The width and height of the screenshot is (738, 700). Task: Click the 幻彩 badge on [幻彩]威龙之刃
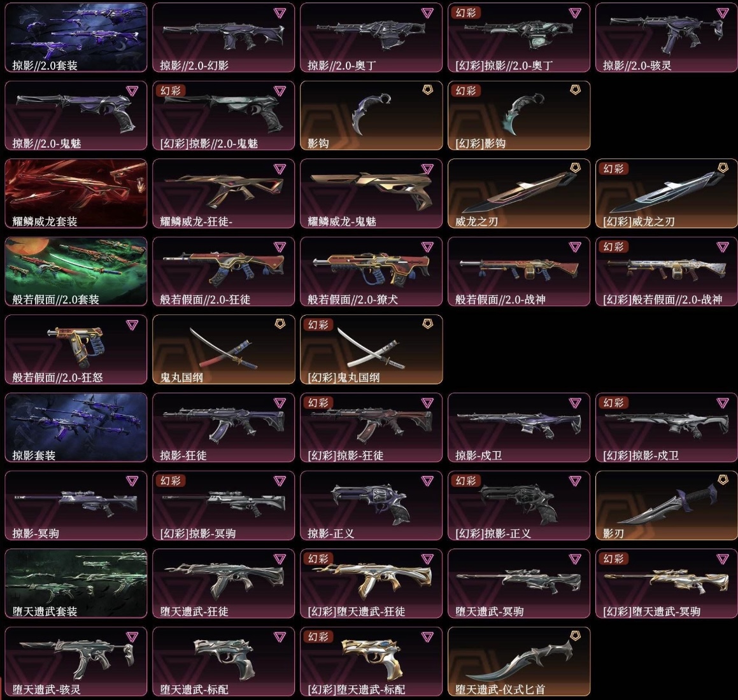coord(613,169)
